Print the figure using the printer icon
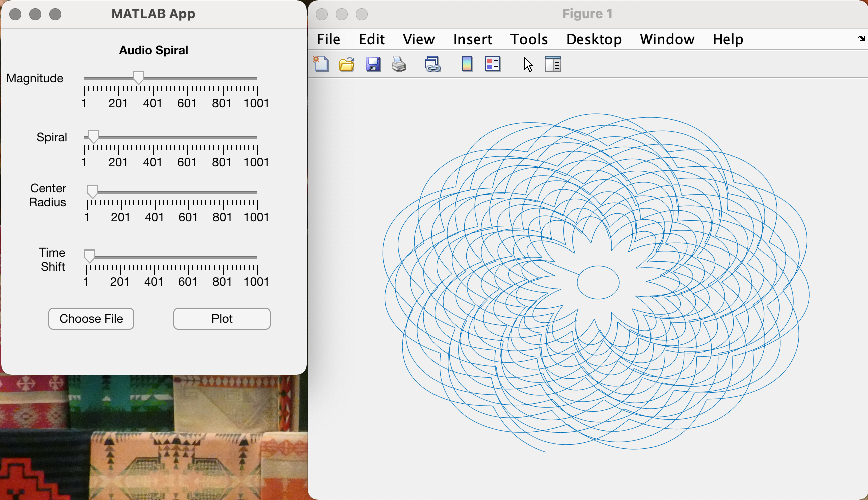This screenshot has height=500, width=868. pyautogui.click(x=399, y=64)
